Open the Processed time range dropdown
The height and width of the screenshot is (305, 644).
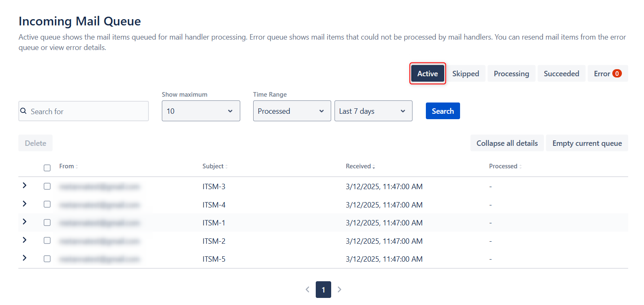pos(292,111)
